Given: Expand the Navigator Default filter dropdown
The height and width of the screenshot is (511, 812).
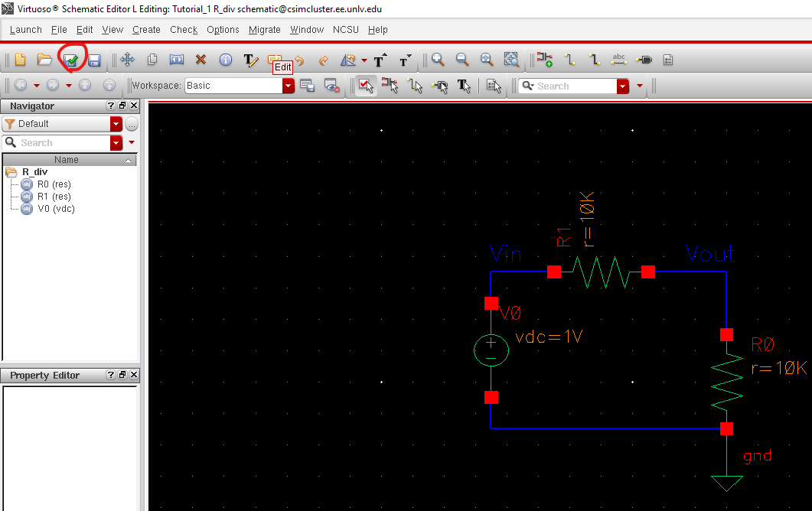Looking at the screenshot, I should coord(116,124).
